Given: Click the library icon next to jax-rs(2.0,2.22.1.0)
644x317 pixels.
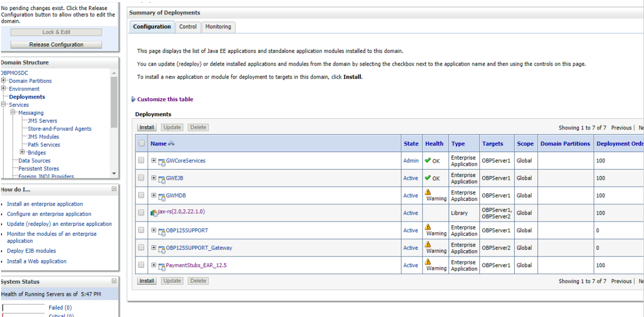Looking at the screenshot, I should pyautogui.click(x=154, y=213).
